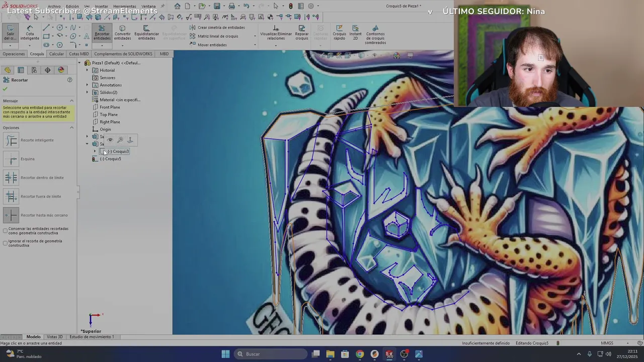Toggle Croquis rápido
The image size is (644, 362).
coord(339,32)
